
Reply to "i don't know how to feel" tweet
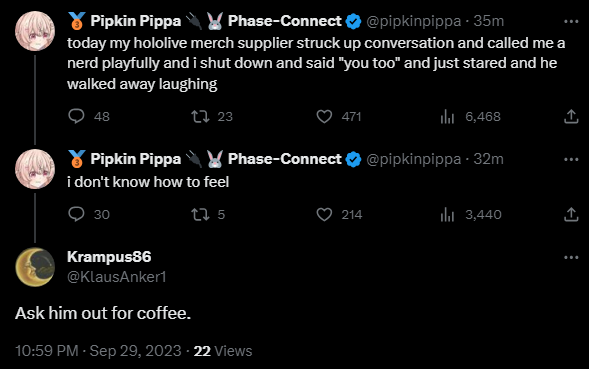76,214
